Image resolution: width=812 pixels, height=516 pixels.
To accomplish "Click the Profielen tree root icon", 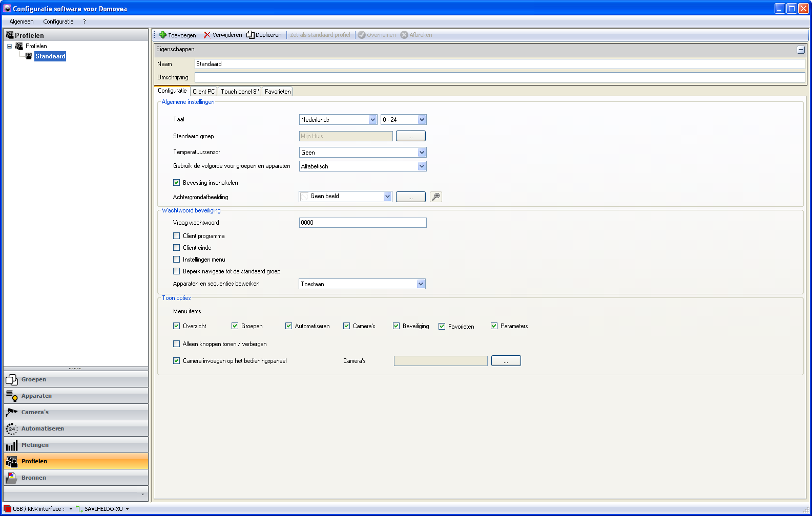I will pos(19,46).
